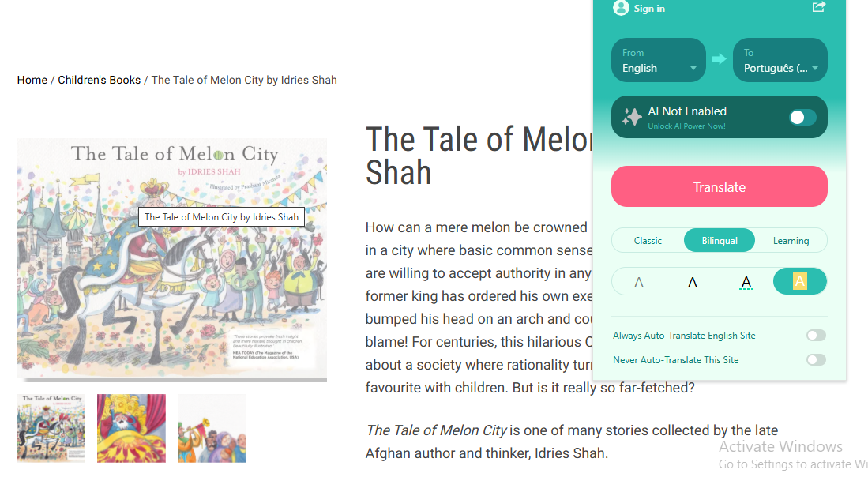Select the gray faded text style

click(639, 282)
